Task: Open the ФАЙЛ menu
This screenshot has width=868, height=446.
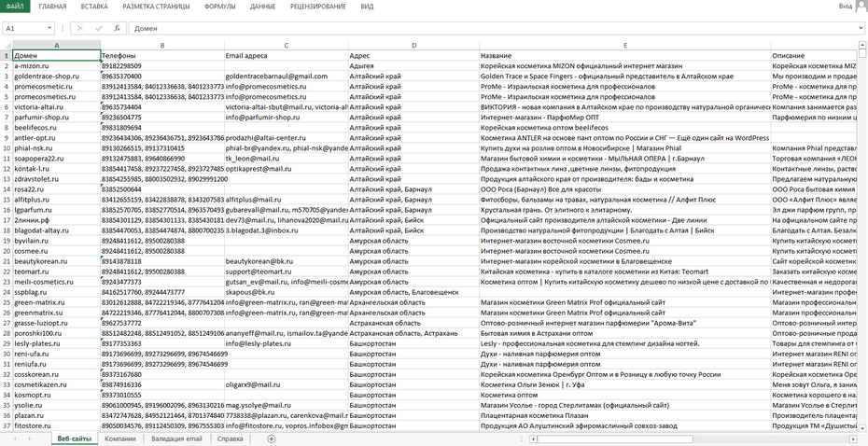Action: [x=15, y=7]
